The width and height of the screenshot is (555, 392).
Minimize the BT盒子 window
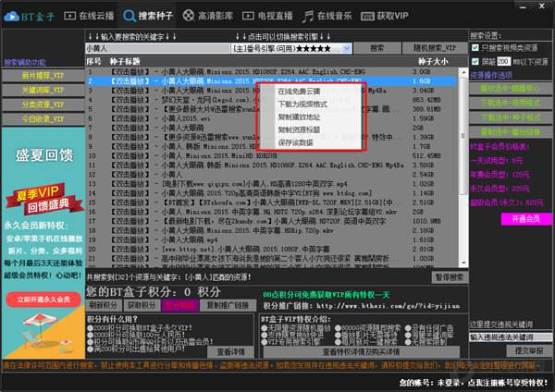pyautogui.click(x=524, y=6)
